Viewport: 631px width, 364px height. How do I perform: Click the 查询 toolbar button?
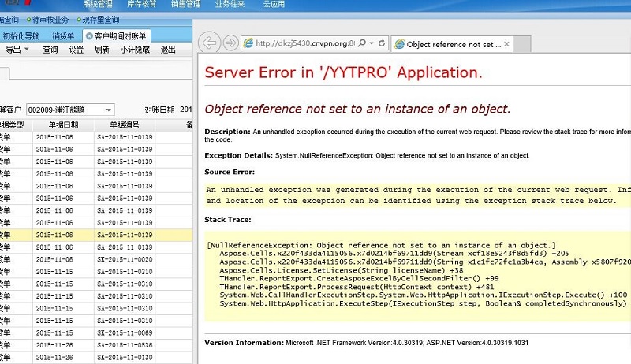pyautogui.click(x=50, y=50)
